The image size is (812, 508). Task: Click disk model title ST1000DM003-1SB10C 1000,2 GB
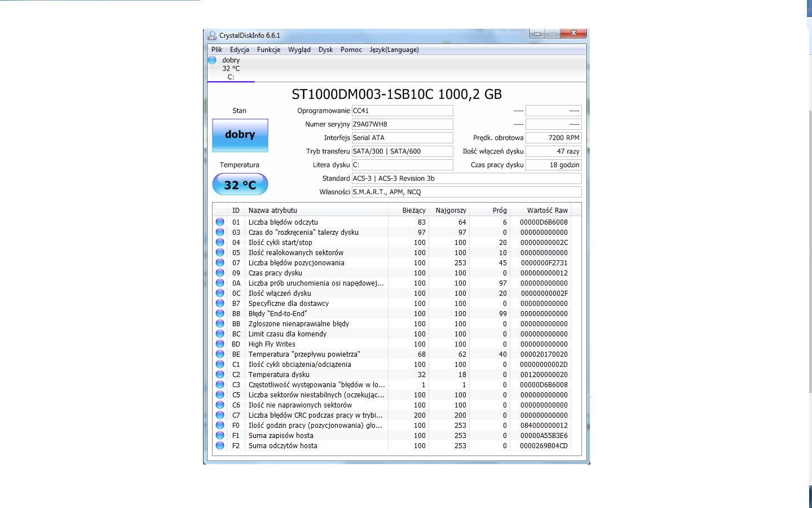[x=396, y=94]
